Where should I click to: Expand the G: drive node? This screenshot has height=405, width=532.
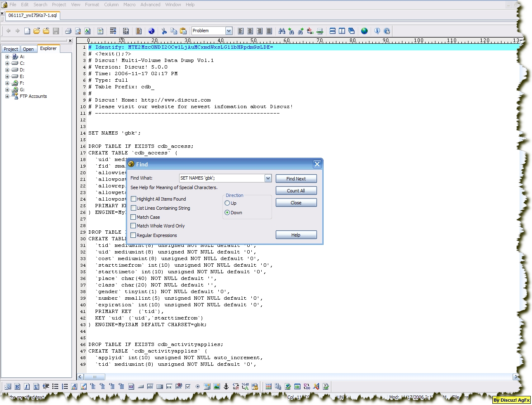[x=7, y=90]
